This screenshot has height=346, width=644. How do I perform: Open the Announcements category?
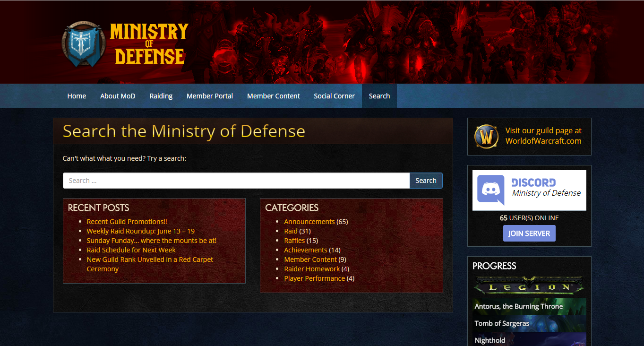click(309, 222)
